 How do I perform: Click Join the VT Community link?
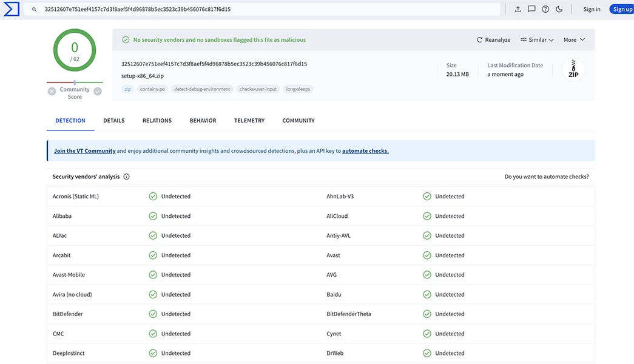(85, 151)
